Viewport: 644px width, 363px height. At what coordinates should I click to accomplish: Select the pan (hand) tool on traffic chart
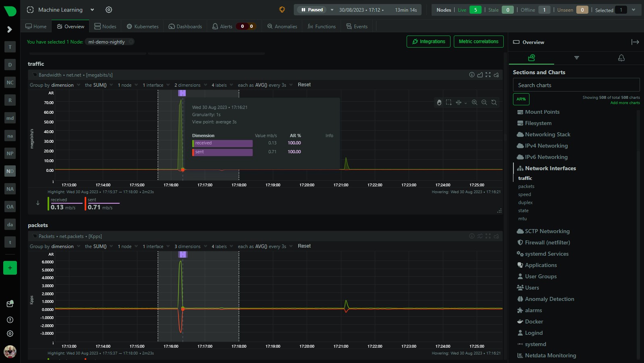[x=439, y=102]
